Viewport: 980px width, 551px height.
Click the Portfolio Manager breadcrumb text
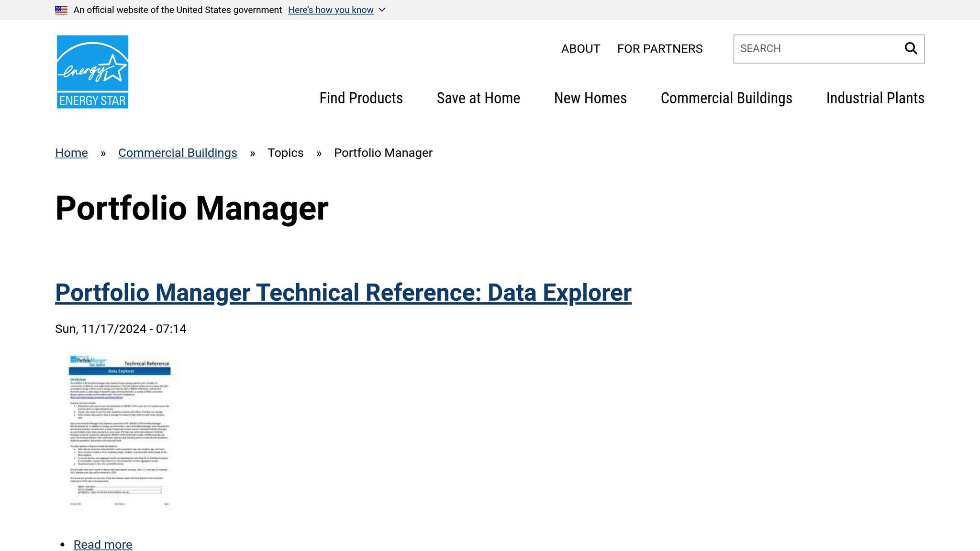[x=383, y=153]
